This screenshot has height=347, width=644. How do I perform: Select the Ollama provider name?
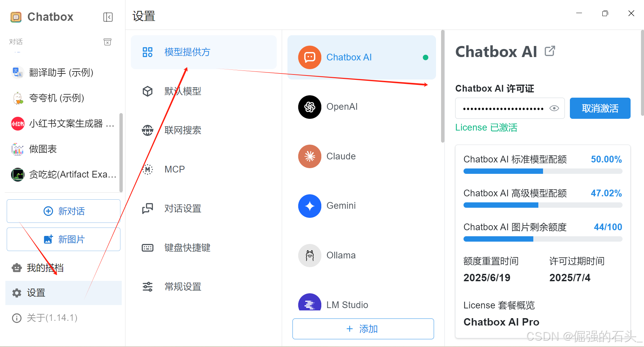pos(341,255)
